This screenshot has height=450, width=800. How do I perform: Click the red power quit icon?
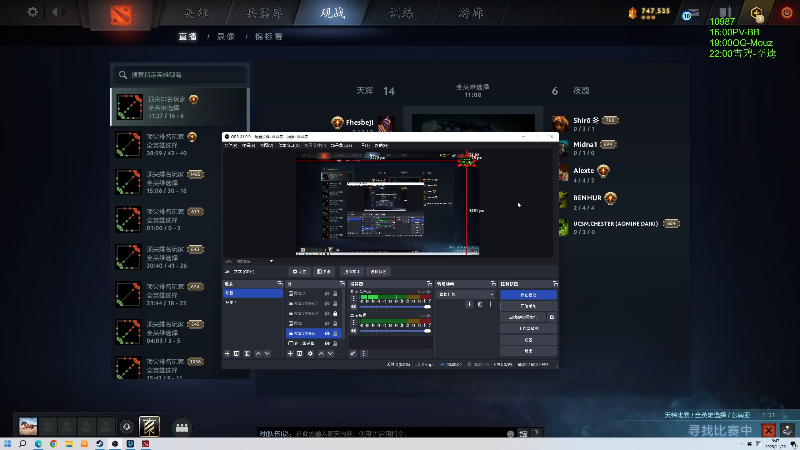787,13
